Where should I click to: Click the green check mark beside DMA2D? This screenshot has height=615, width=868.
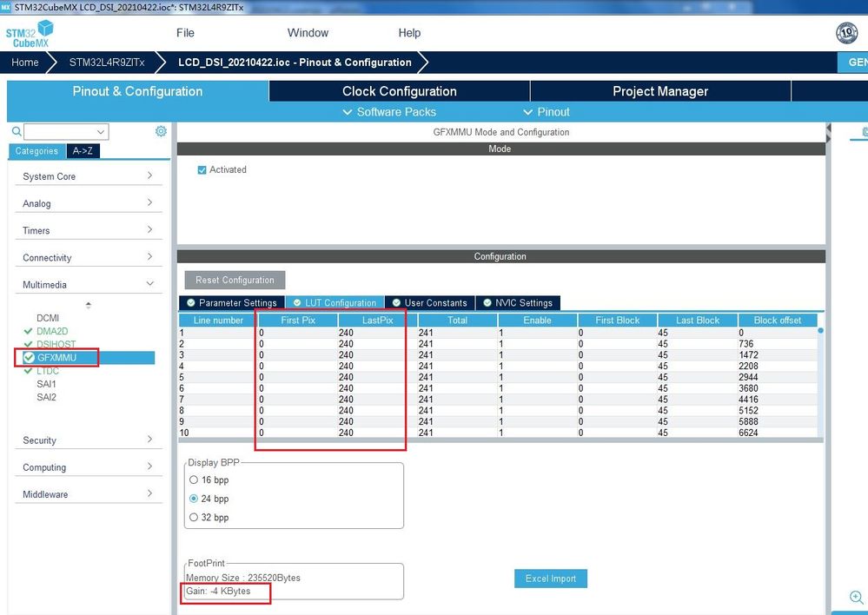[28, 331]
